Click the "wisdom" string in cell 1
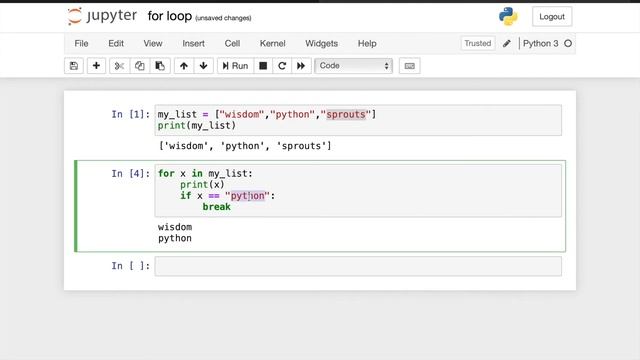The height and width of the screenshot is (360, 640). coord(242,114)
